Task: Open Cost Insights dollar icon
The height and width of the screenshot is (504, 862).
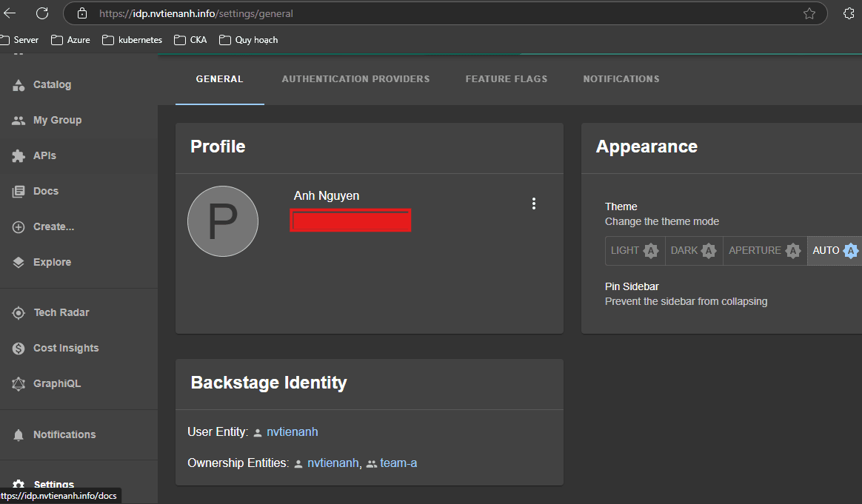Action: click(19, 349)
